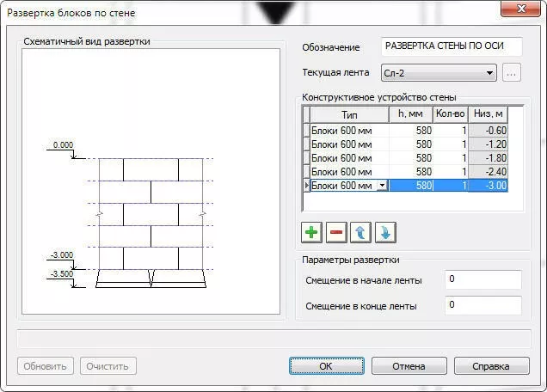This screenshot has height=392, width=547.
Task: Click the Обновить button
Action: click(x=46, y=366)
